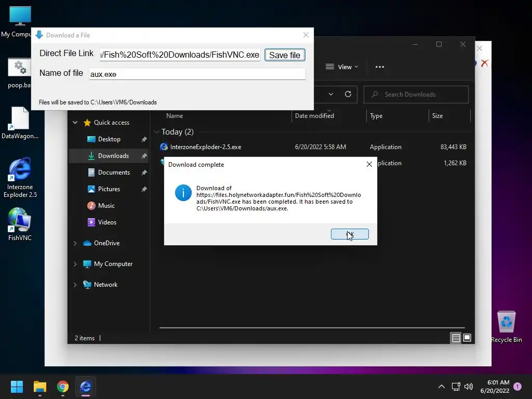Edit the Direct File Link field
The image size is (532, 399).
pos(180,55)
